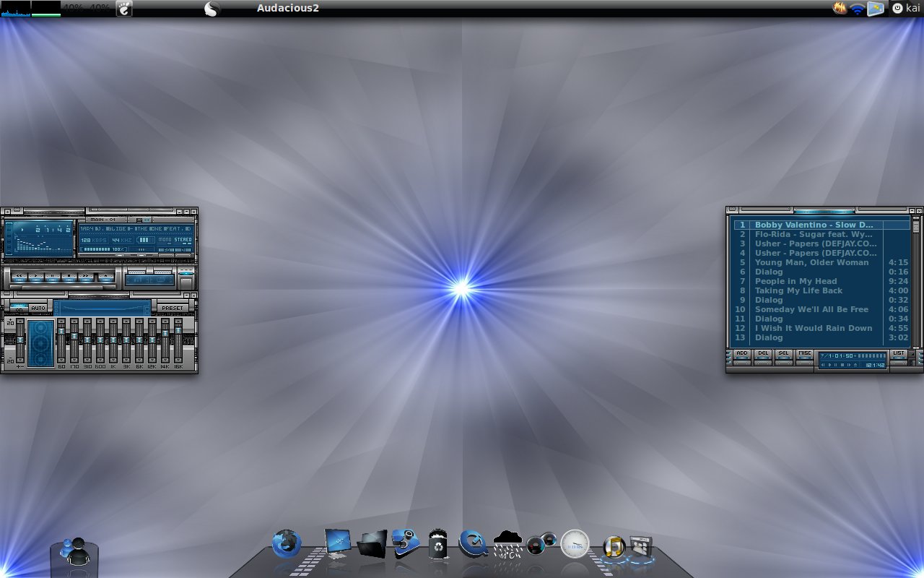
Task: Click mini stop button in playlist window
Action: pos(842,365)
